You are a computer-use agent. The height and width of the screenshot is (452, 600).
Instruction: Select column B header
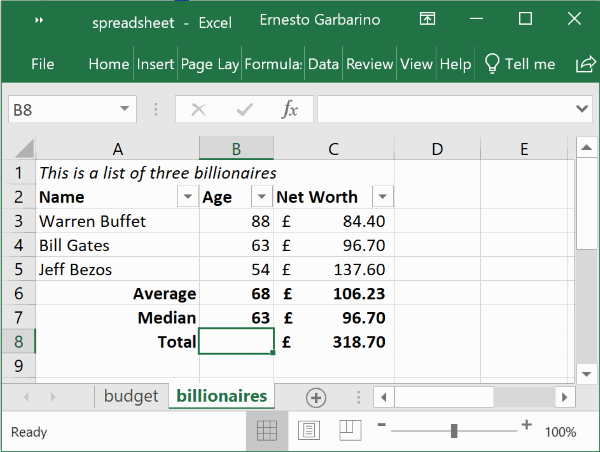pyautogui.click(x=236, y=148)
